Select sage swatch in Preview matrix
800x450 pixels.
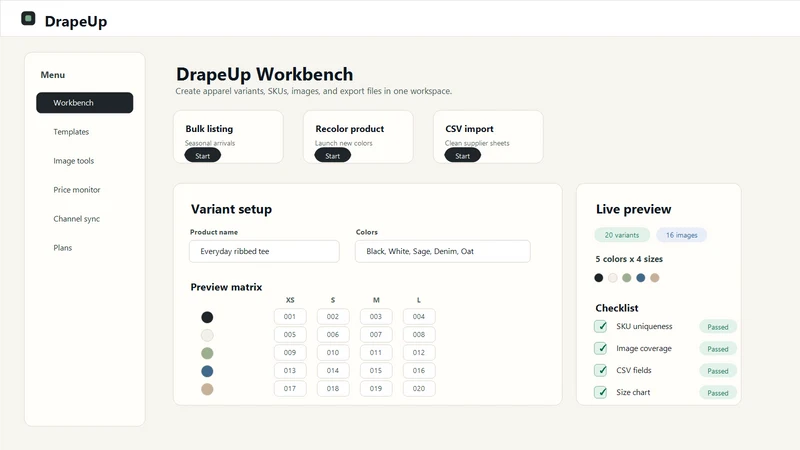click(x=207, y=353)
